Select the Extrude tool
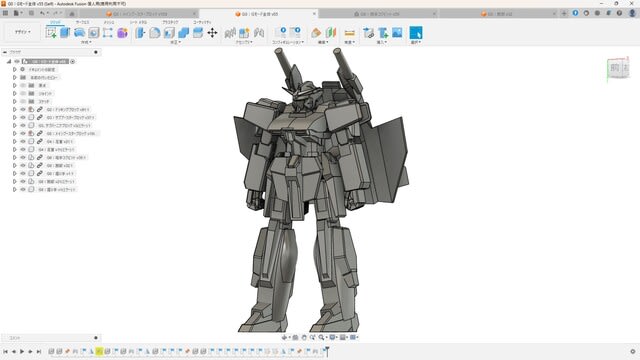The width and height of the screenshot is (640, 360). tap(65, 33)
